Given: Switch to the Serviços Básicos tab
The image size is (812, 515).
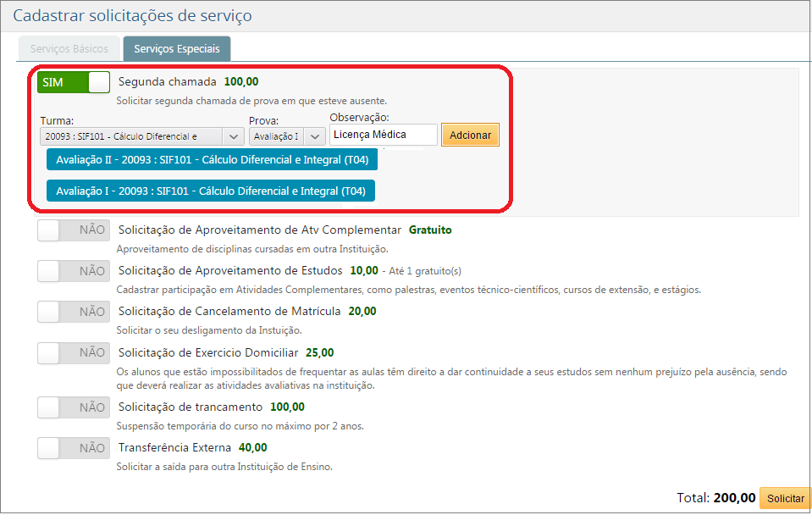Looking at the screenshot, I should [x=69, y=48].
